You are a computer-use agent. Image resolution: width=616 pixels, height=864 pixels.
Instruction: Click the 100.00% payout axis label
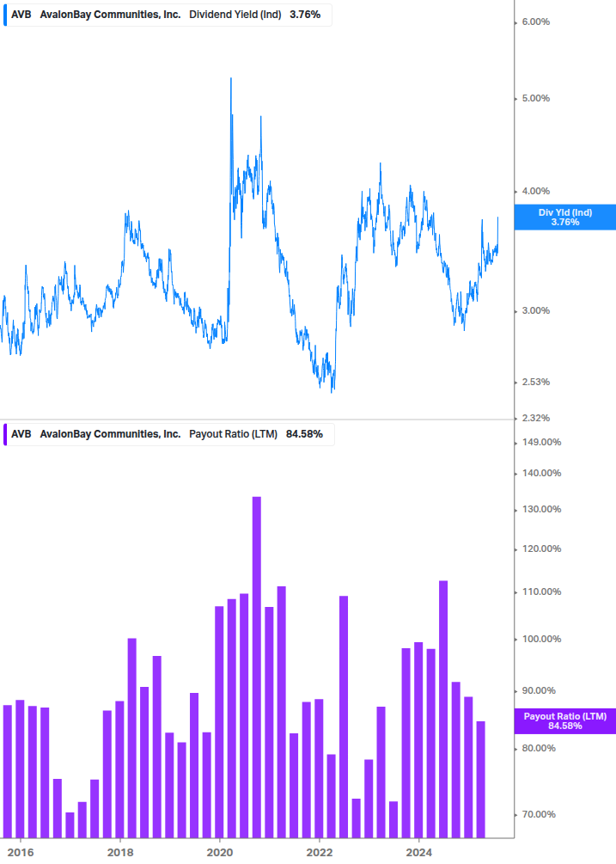tap(541, 639)
